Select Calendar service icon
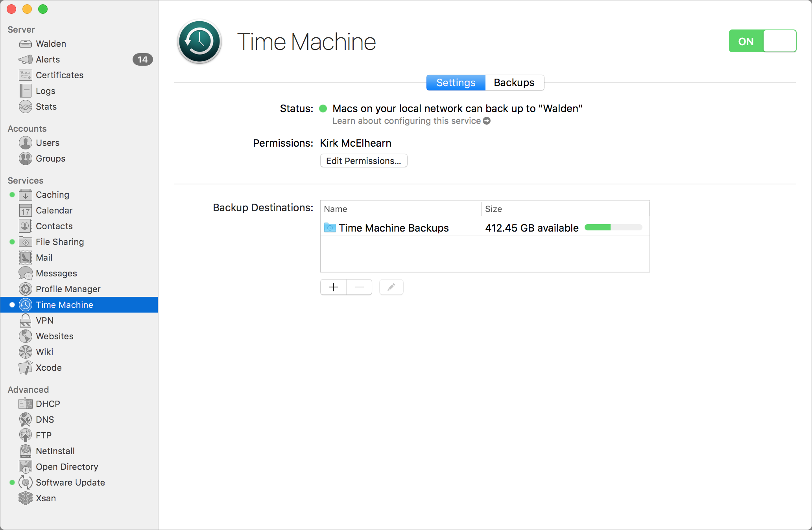This screenshot has height=530, width=812. [26, 210]
